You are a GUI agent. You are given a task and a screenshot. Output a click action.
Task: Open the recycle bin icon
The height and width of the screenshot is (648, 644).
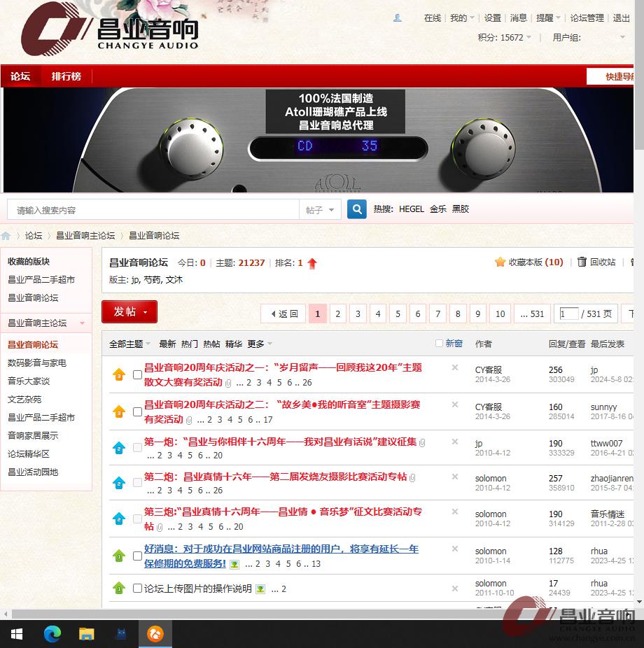(582, 262)
